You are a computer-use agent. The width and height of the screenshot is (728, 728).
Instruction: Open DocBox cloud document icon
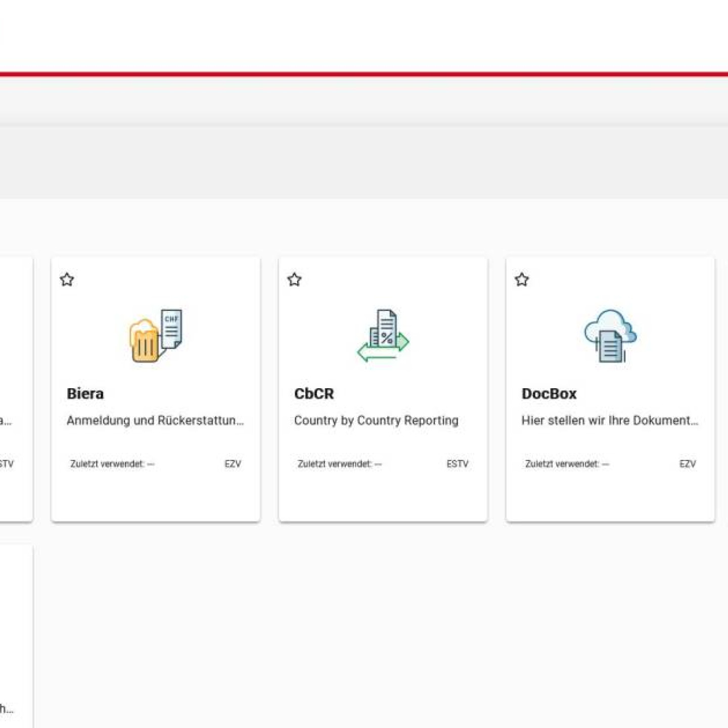point(611,336)
